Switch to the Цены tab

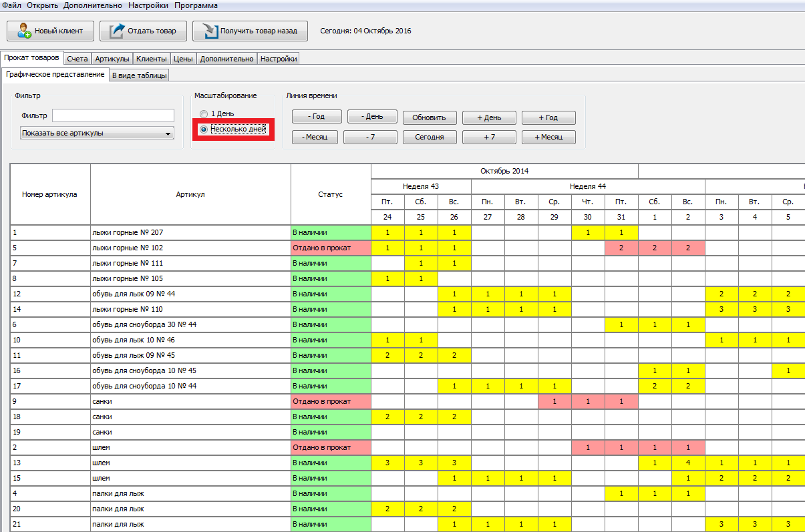(x=183, y=59)
